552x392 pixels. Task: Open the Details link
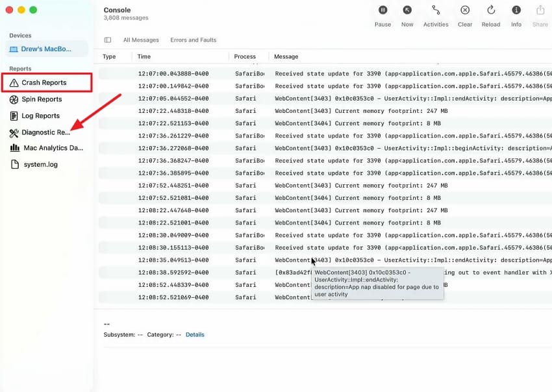point(195,335)
